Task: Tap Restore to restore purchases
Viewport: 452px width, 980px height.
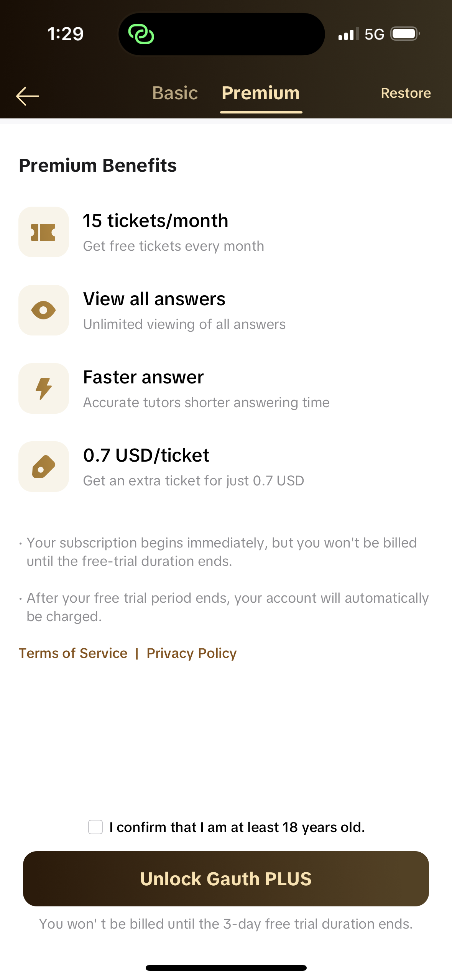Action: (406, 93)
